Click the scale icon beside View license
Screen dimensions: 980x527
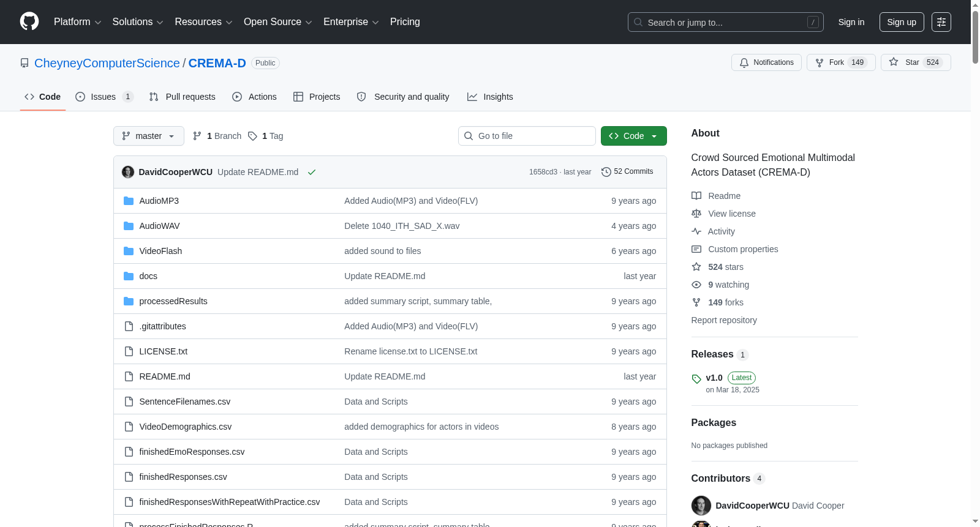pos(696,214)
